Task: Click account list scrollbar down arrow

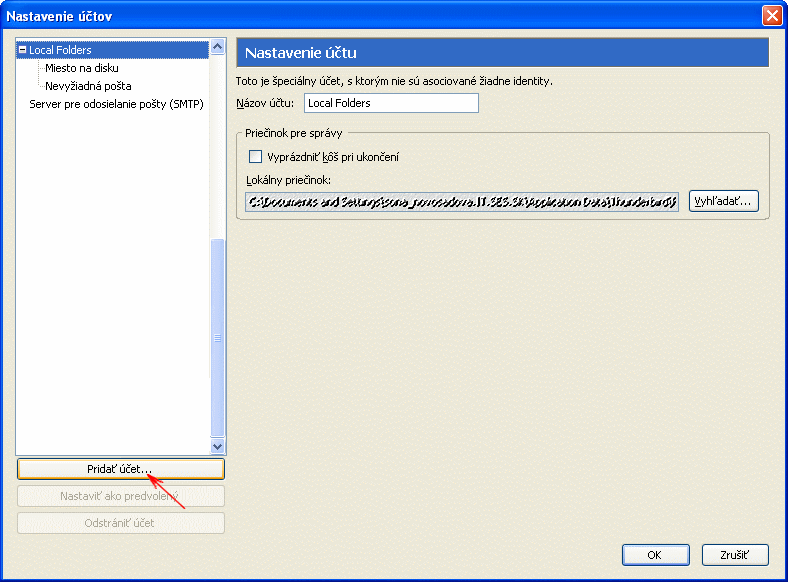Action: (x=218, y=447)
